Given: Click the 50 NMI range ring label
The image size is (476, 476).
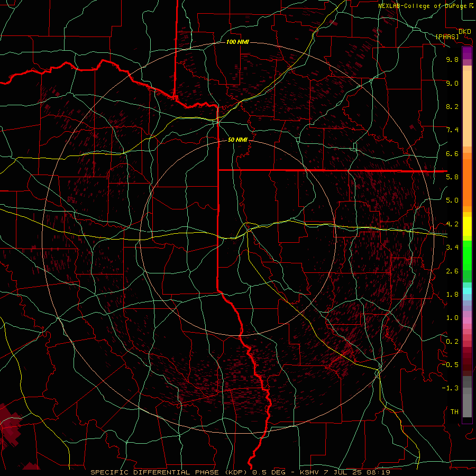Looking at the screenshot, I should pyautogui.click(x=237, y=140).
